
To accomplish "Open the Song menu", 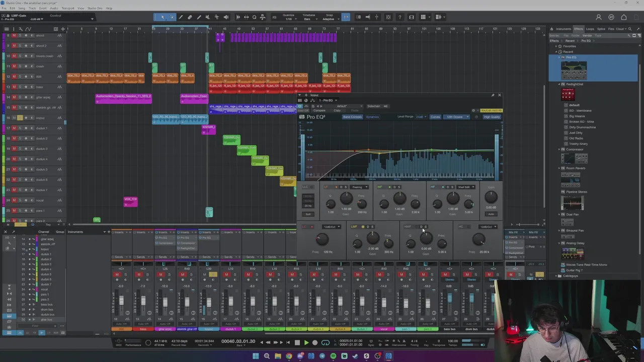I will pos(21,9).
